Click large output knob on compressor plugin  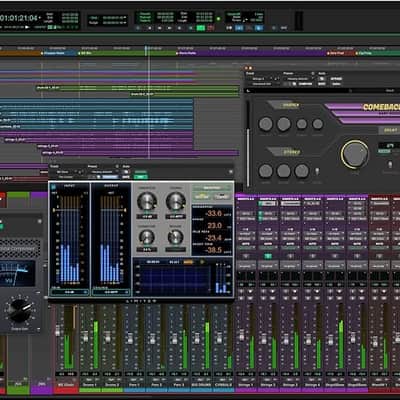click(19, 310)
